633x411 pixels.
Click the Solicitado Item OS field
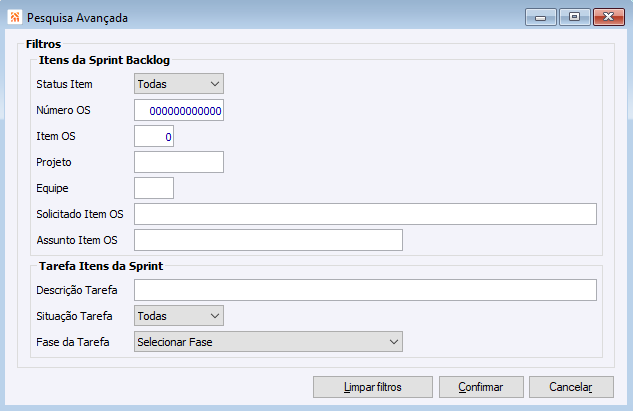coord(365,214)
